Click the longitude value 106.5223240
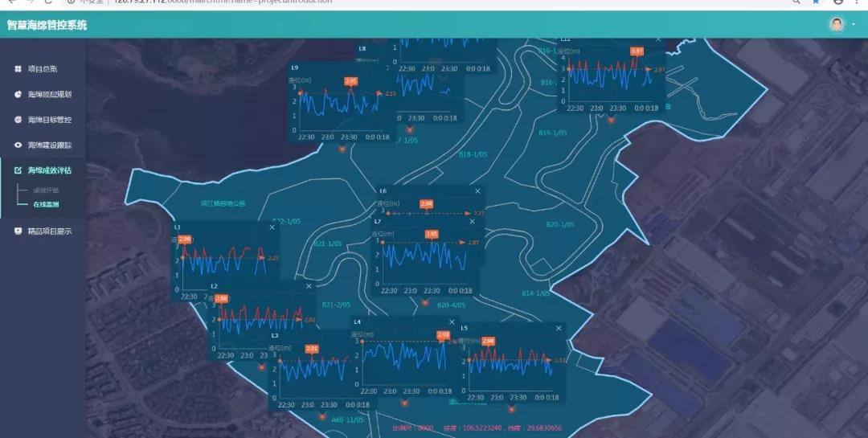Viewport: 868px width, 438px height. (483, 428)
